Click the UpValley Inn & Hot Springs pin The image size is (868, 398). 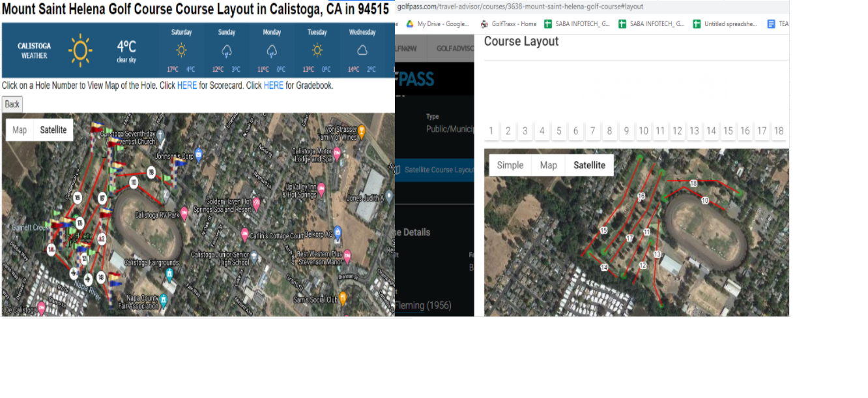[321, 189]
